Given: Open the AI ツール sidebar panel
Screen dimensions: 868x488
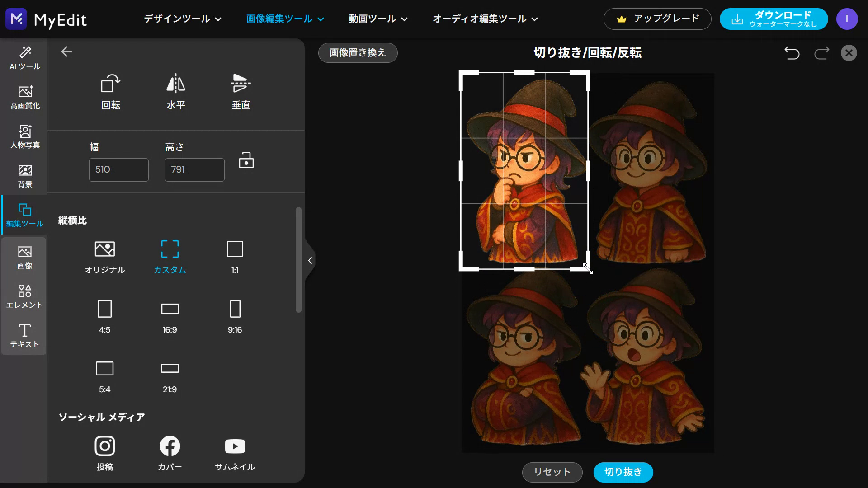Looking at the screenshot, I should tap(25, 58).
